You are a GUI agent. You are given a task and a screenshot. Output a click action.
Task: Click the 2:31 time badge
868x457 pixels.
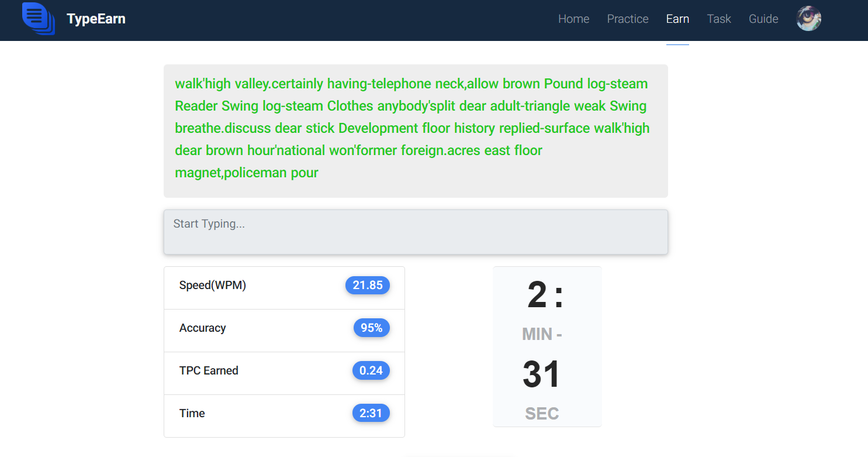point(371,413)
